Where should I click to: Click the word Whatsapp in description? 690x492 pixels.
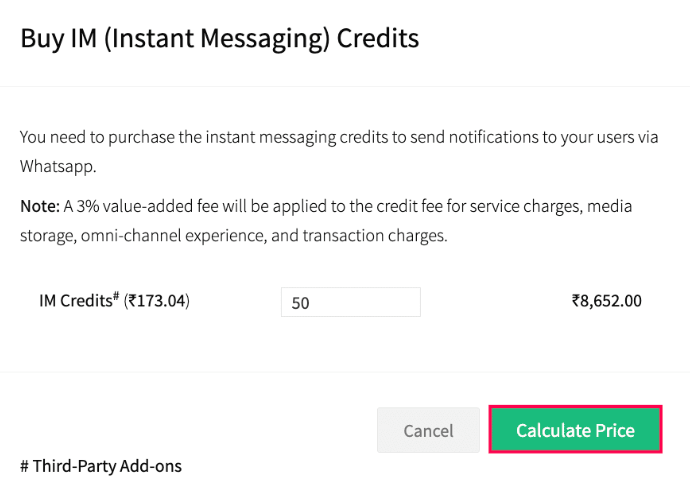coord(56,165)
